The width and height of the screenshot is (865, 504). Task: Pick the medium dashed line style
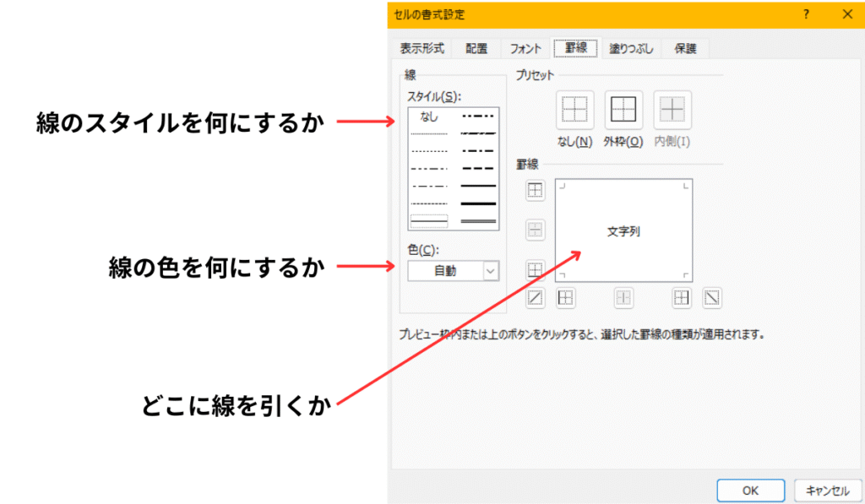tap(478, 169)
